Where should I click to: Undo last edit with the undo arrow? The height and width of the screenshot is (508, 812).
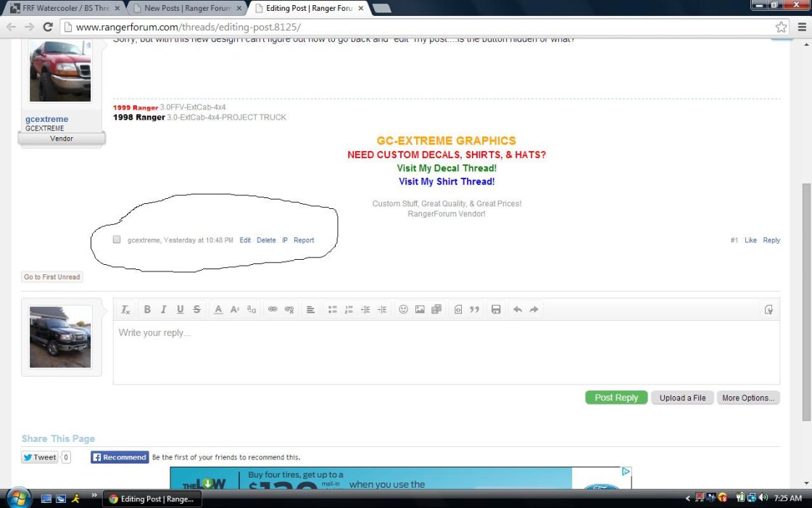tap(518, 309)
